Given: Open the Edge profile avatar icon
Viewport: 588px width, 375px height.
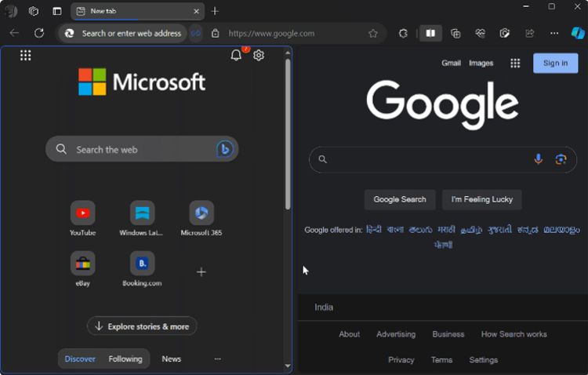Looking at the screenshot, I should (11, 11).
